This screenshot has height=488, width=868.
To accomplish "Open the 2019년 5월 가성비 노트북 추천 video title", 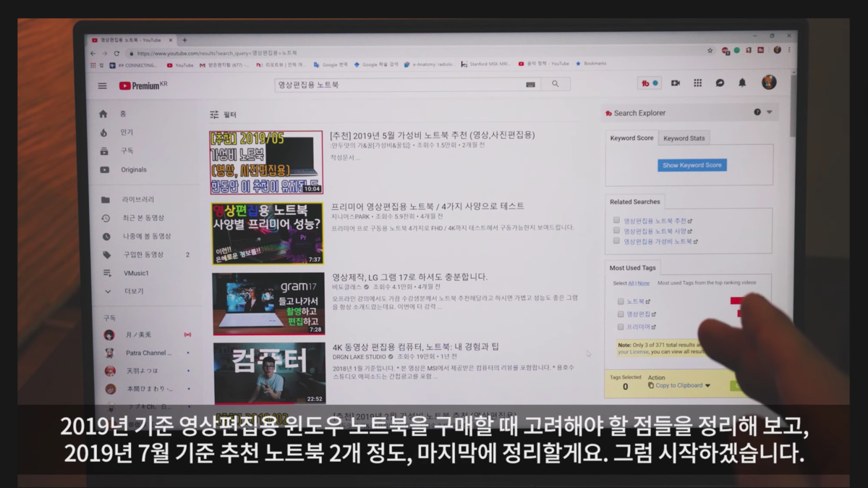I will coord(433,135).
